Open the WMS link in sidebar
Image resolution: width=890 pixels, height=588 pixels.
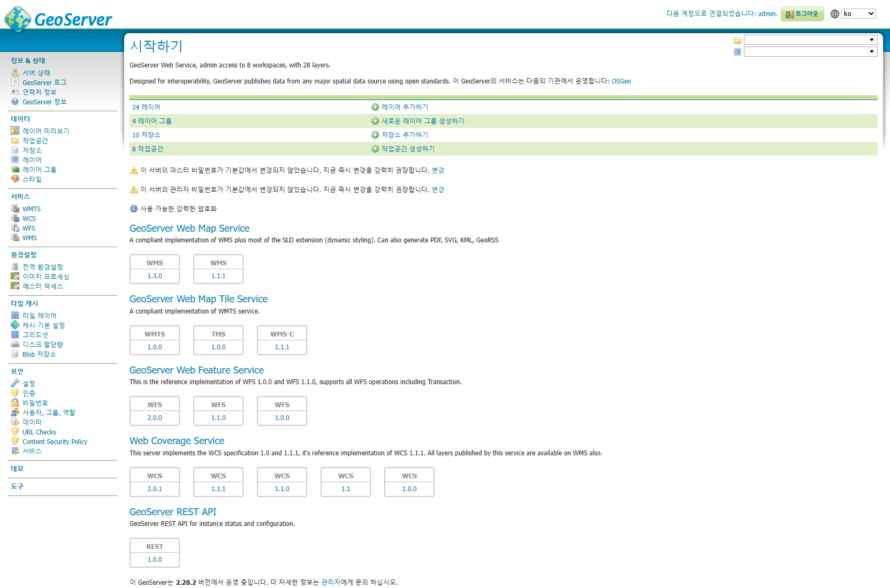pyautogui.click(x=29, y=238)
